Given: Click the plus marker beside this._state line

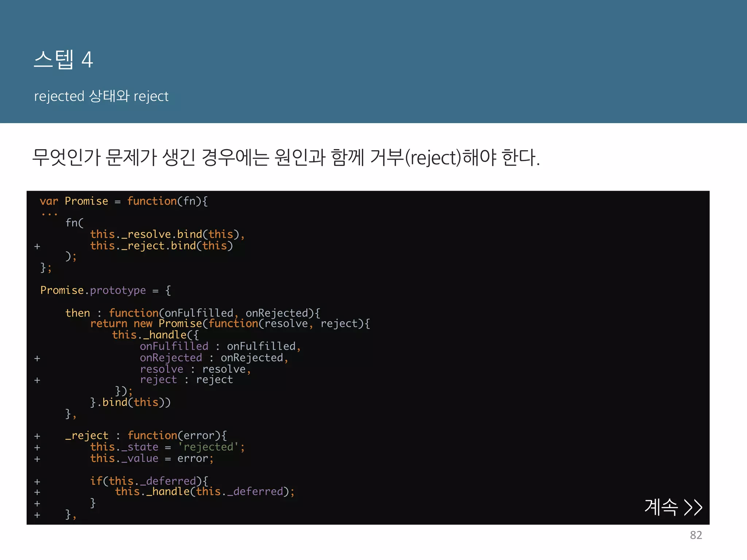Looking at the screenshot, I should tap(37, 448).
